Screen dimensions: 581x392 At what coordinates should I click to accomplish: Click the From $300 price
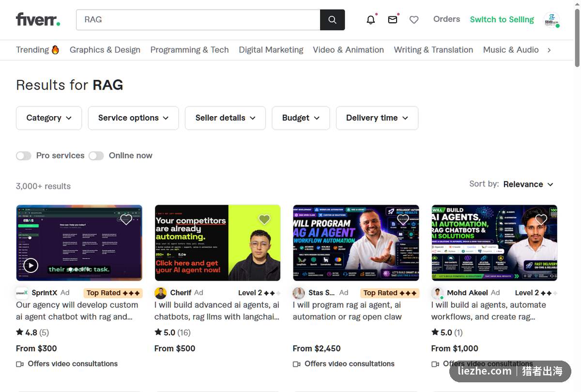click(36, 348)
